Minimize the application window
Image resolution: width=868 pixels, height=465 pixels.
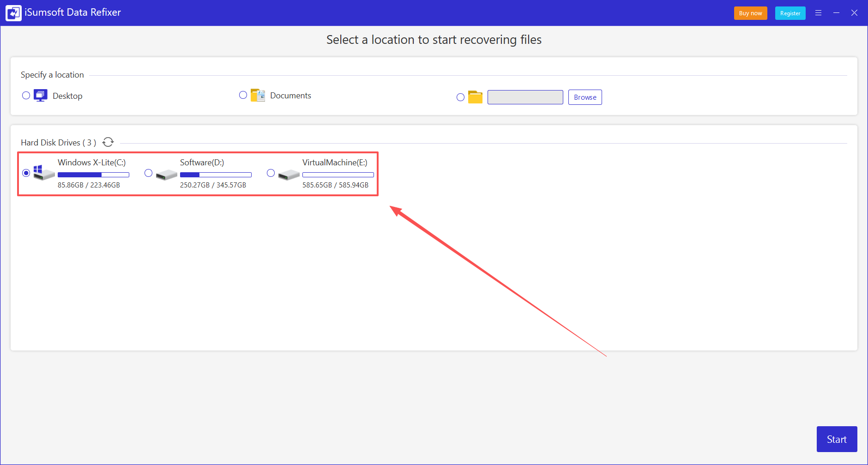837,12
